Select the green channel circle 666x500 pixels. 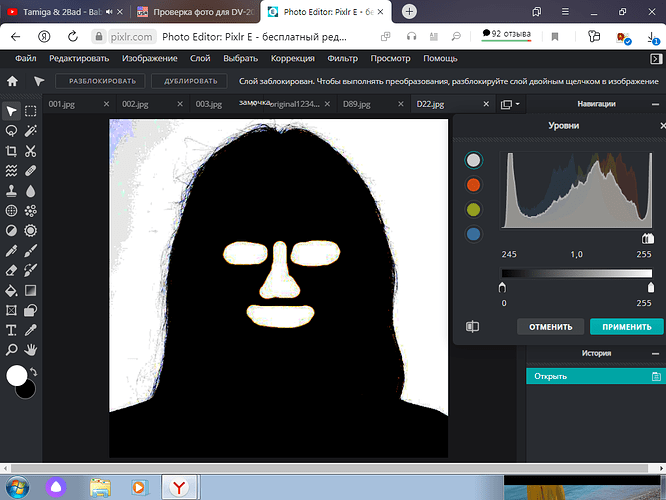(474, 209)
